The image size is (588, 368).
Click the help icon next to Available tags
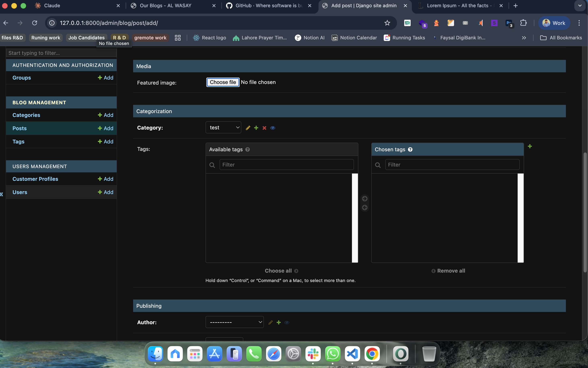248,149
